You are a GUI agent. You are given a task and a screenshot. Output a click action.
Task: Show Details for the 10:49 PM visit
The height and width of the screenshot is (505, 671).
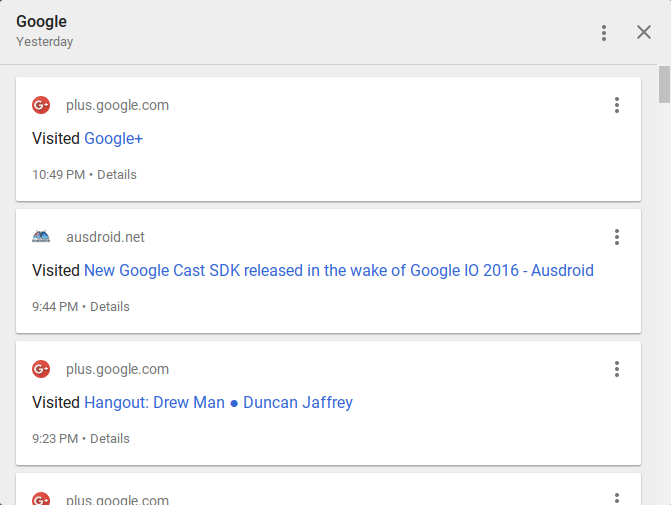pos(117,175)
